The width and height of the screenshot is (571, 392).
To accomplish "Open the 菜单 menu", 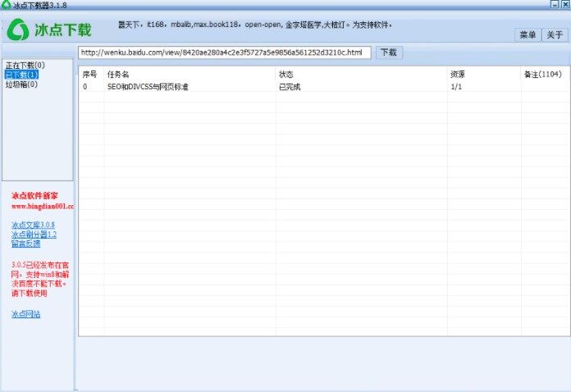I will 528,35.
